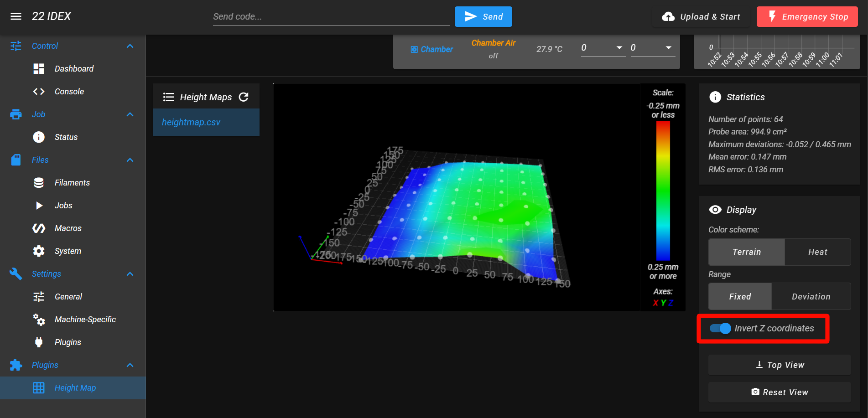
Task: Select the Fixed range option
Action: coord(740,297)
